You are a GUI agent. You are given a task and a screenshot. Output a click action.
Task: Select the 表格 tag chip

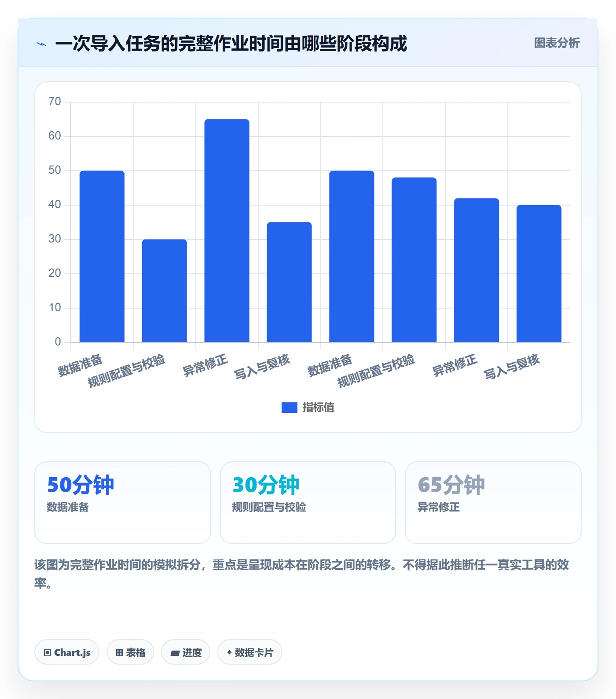pyautogui.click(x=130, y=652)
